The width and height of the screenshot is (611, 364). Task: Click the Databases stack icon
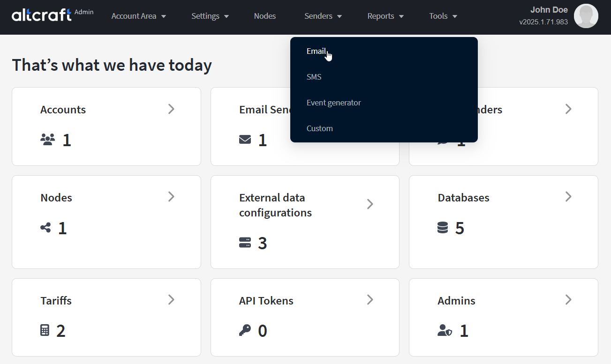[443, 228]
